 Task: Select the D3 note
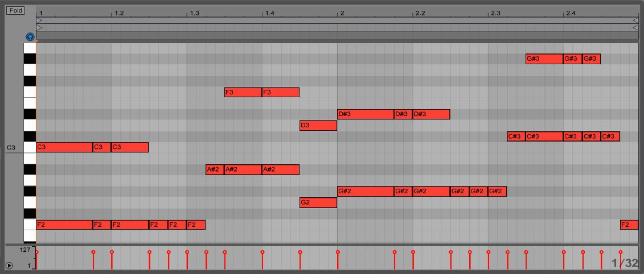coord(318,126)
